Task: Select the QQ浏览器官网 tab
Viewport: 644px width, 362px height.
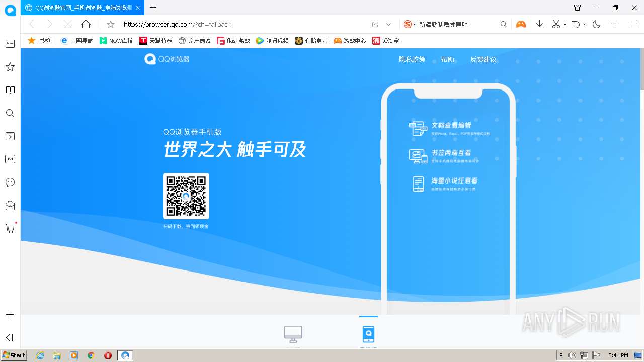Action: coord(83,8)
